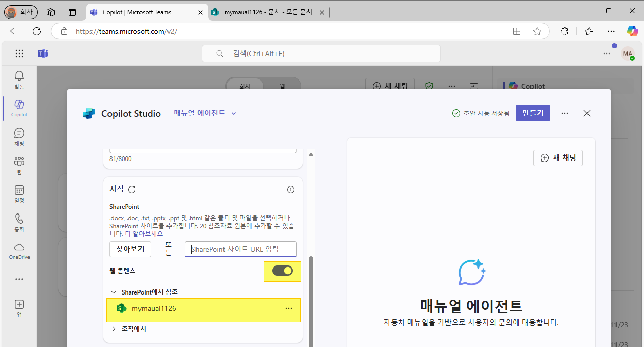644x347 pixels.
Task: Click the 만들기 create button
Action: (x=533, y=113)
